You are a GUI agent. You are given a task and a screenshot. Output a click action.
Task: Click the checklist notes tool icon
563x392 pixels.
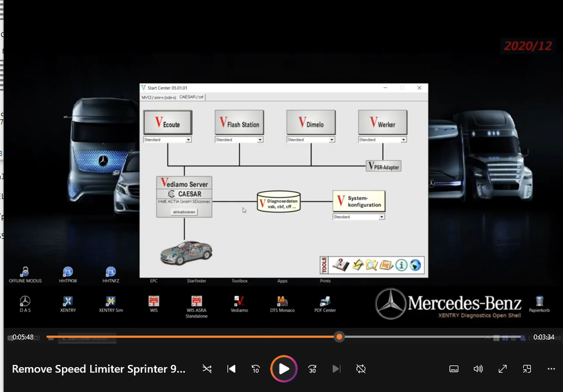pyautogui.click(x=357, y=265)
